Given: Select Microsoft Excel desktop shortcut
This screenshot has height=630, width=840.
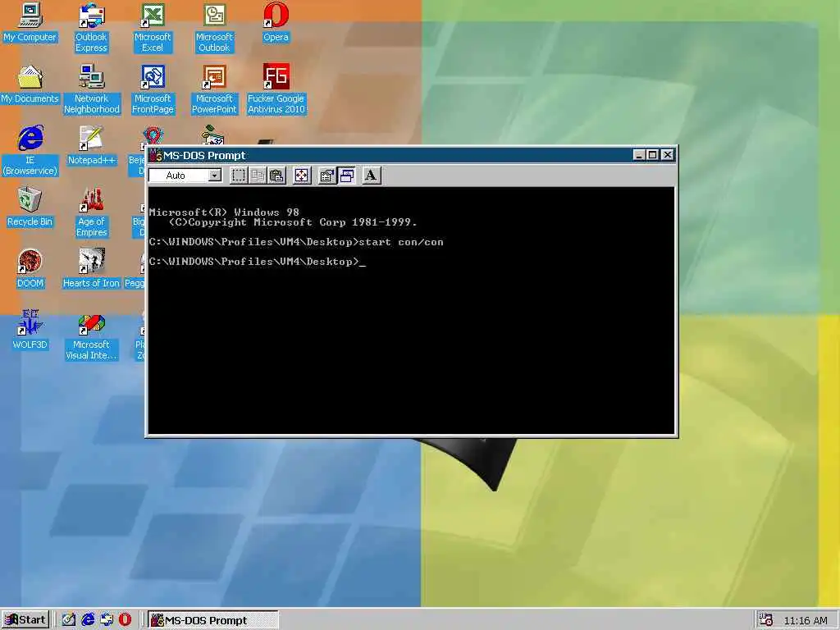Looking at the screenshot, I should (153, 28).
